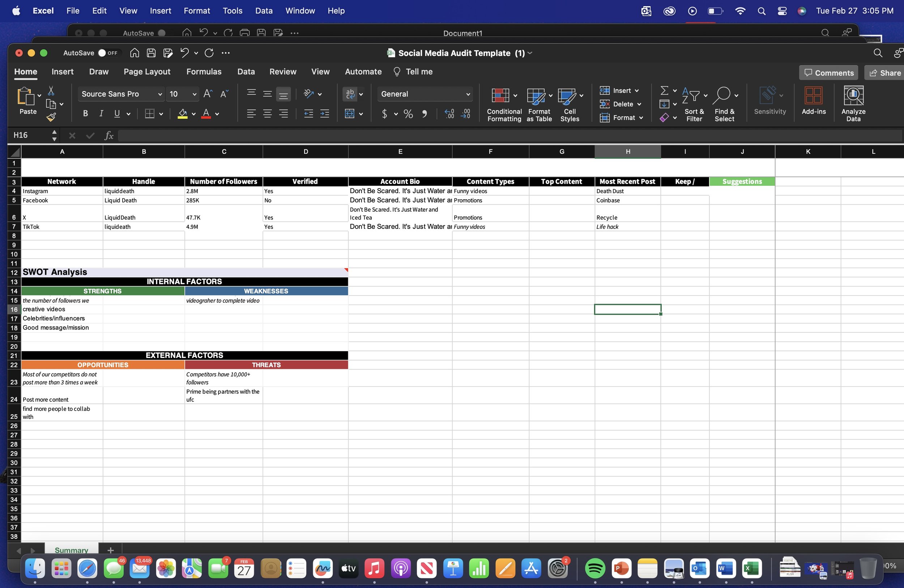
Task: Apply the red font color swatch
Action: pyautogui.click(x=206, y=114)
